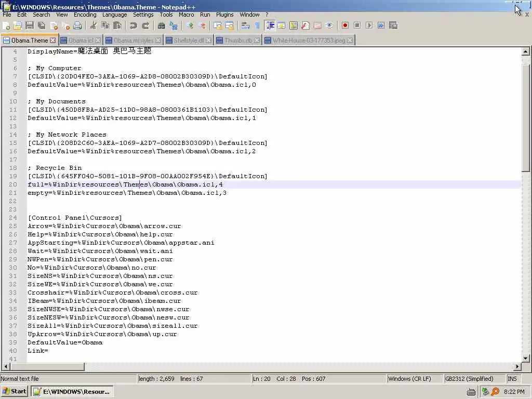This screenshot has width=532, height=399.
Task: Close the Obama.Theme tab
Action: [x=53, y=40]
